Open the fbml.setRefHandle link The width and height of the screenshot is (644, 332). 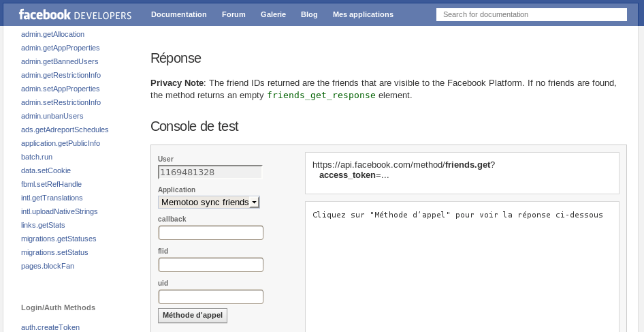tap(51, 183)
